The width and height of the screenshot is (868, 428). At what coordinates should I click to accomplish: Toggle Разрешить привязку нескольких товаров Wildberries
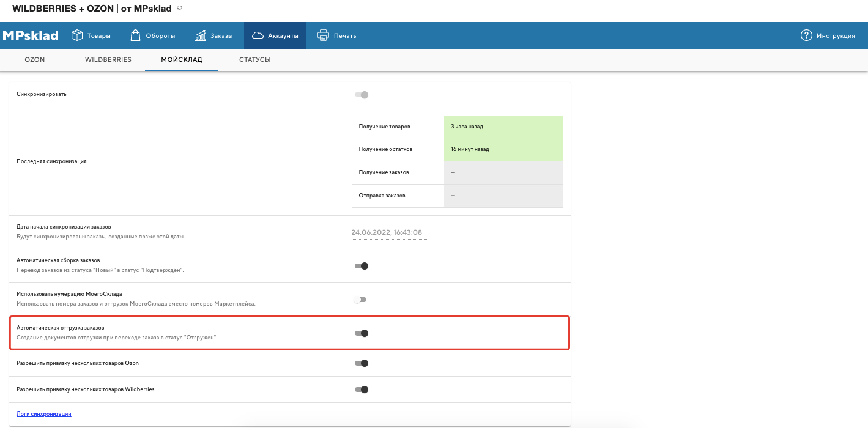coord(362,389)
